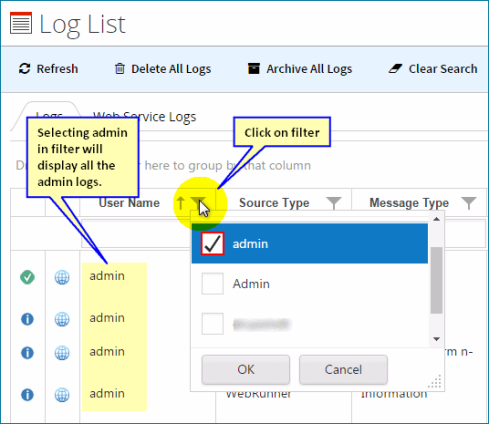This screenshot has width=489, height=424.
Task: Click the filter list scrollbar thumb
Action: pyautogui.click(x=436, y=280)
